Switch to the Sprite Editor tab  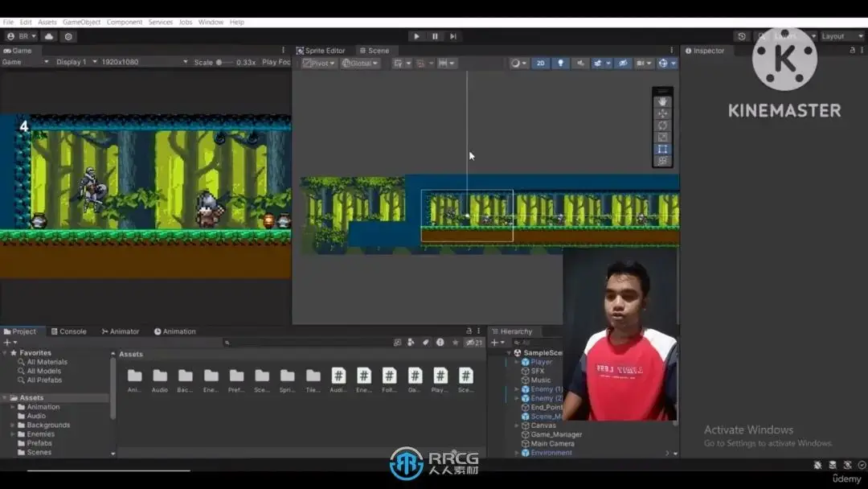click(321, 51)
